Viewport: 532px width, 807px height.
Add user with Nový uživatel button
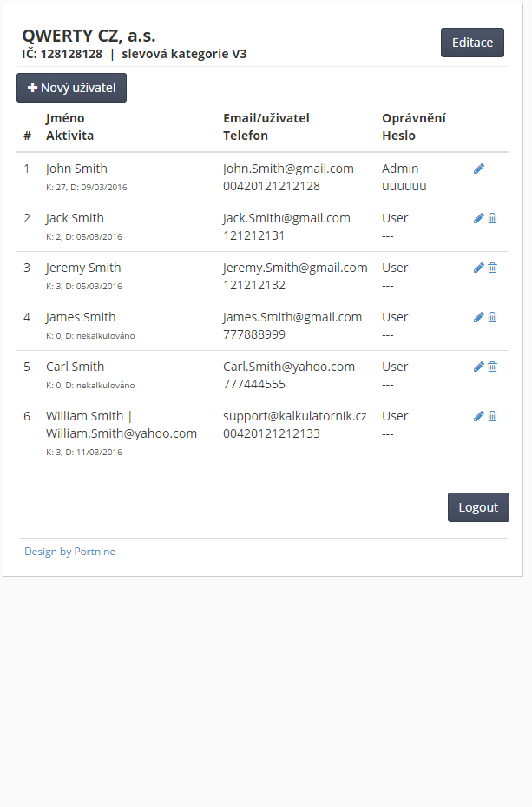click(x=71, y=88)
